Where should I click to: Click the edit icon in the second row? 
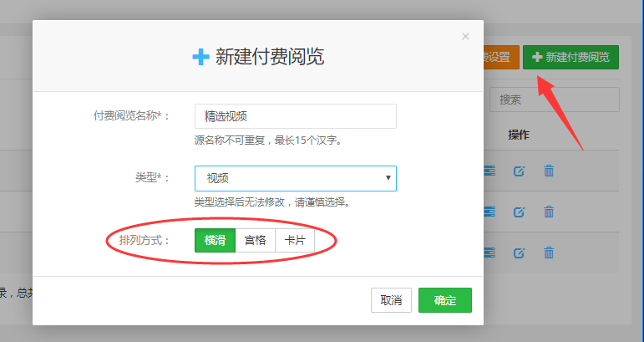pyautogui.click(x=519, y=212)
